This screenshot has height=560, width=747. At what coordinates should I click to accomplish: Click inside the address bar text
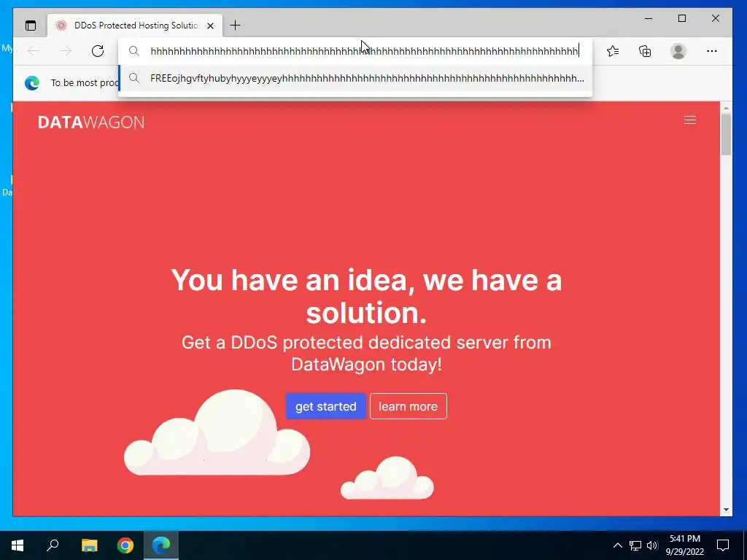365,51
